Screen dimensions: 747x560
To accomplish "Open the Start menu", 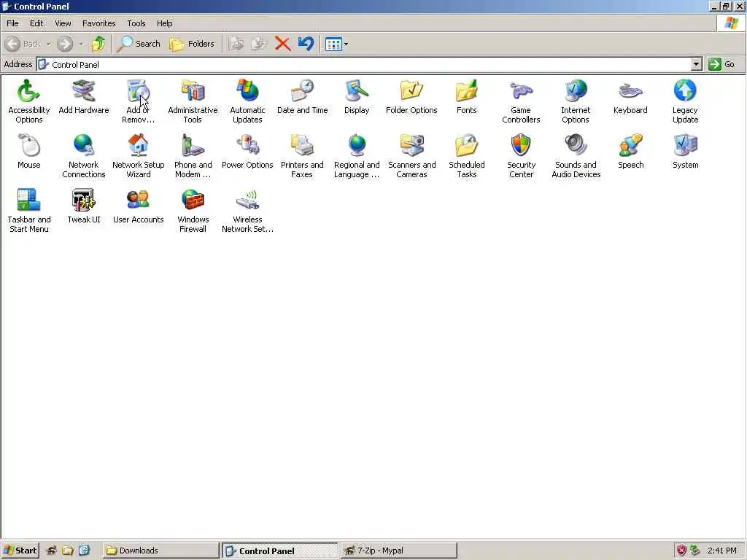I will coord(20,551).
